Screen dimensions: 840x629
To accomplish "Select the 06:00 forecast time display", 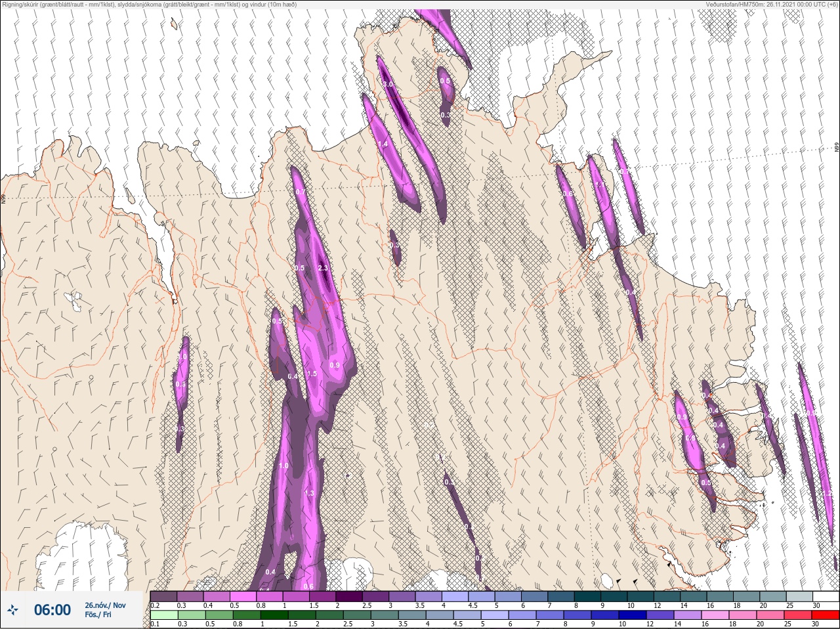I will pyautogui.click(x=52, y=610).
